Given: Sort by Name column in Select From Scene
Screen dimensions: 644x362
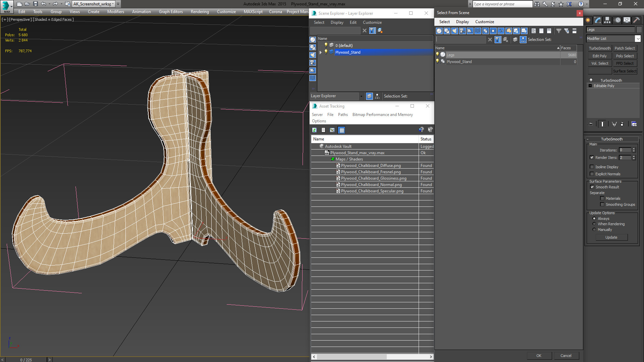Looking at the screenshot, I should (498, 48).
